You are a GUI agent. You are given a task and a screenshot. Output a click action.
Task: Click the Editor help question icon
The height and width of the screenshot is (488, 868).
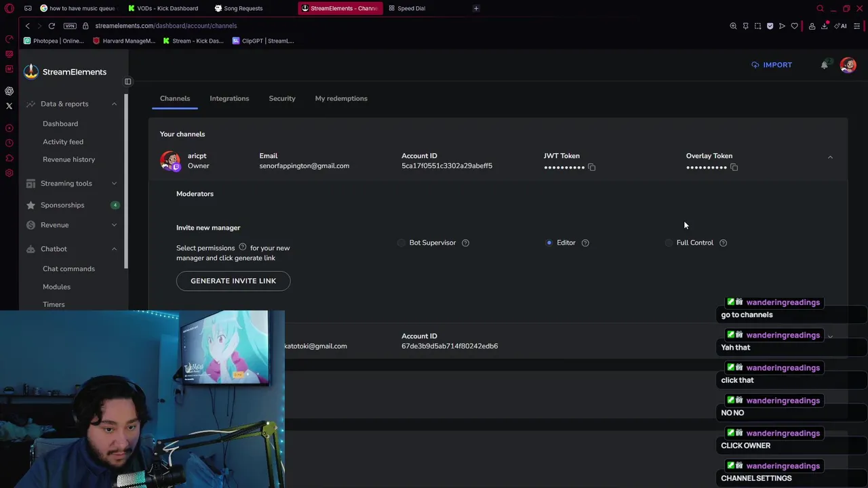pyautogui.click(x=585, y=243)
